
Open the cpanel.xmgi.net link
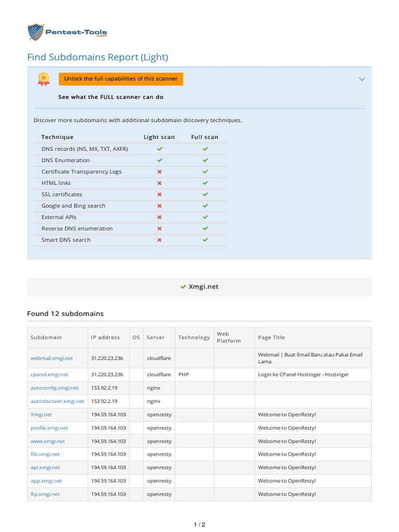49,374
